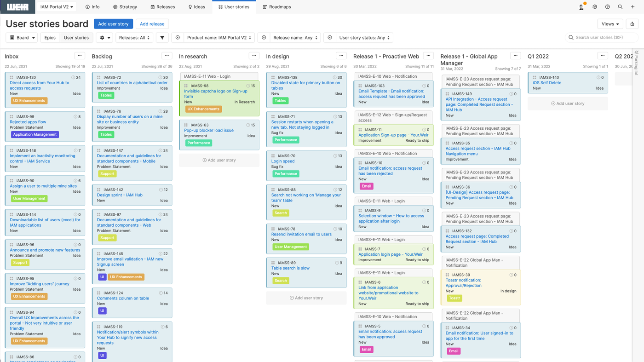Screen dimensions: 644x362
Task: Toggle the circle icon before User story status filter
Action: click(x=330, y=38)
